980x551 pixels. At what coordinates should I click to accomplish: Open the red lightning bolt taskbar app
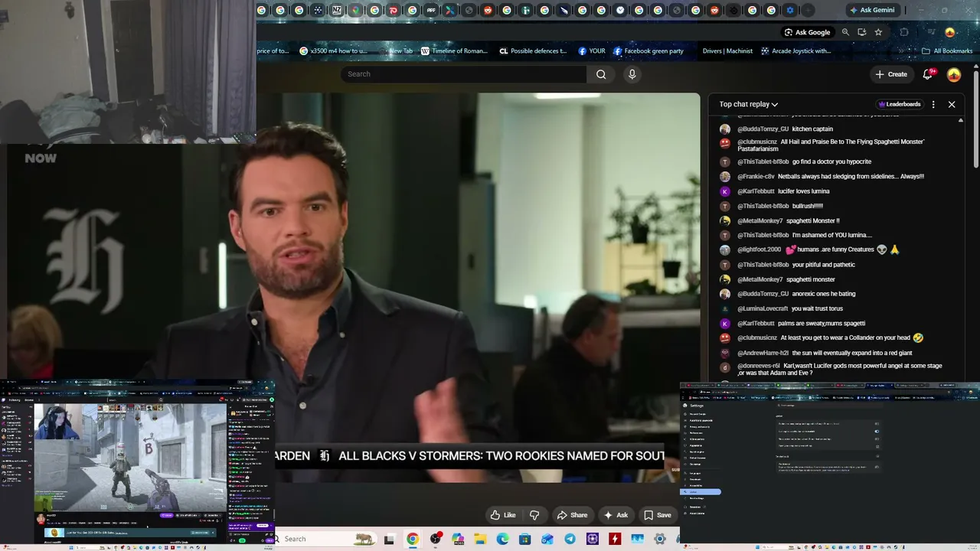615,539
